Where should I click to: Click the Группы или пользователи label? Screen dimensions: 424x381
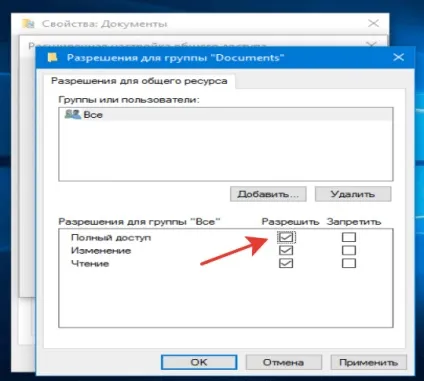coord(129,100)
